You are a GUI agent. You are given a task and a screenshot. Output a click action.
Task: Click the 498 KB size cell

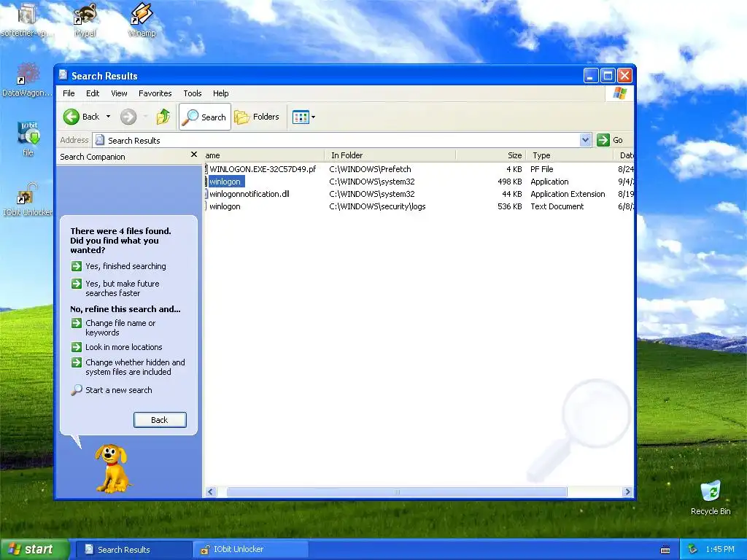(510, 182)
